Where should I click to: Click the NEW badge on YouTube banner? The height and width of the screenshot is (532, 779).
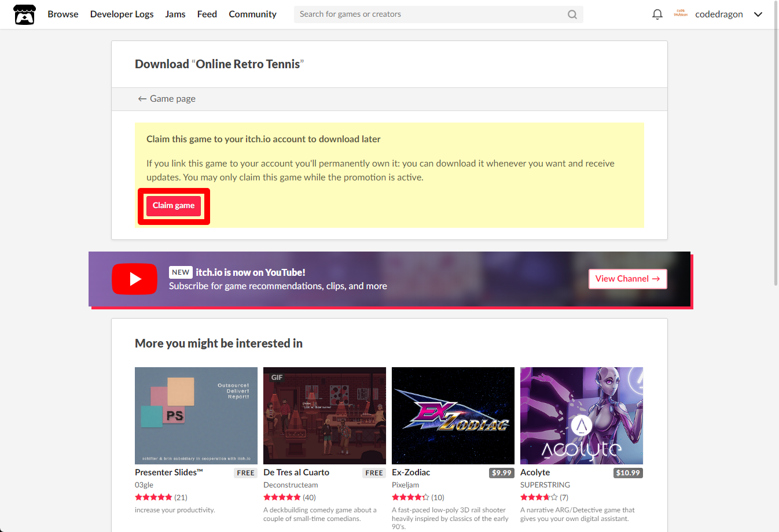pos(181,272)
